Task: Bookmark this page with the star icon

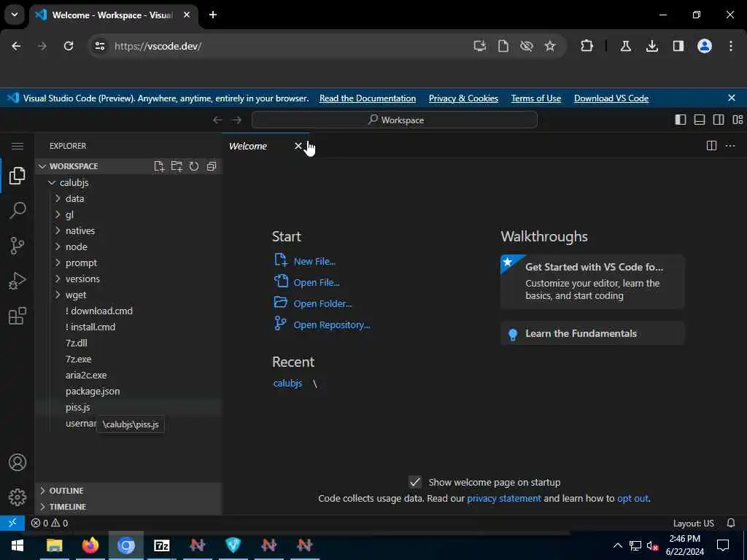Action: click(x=550, y=46)
